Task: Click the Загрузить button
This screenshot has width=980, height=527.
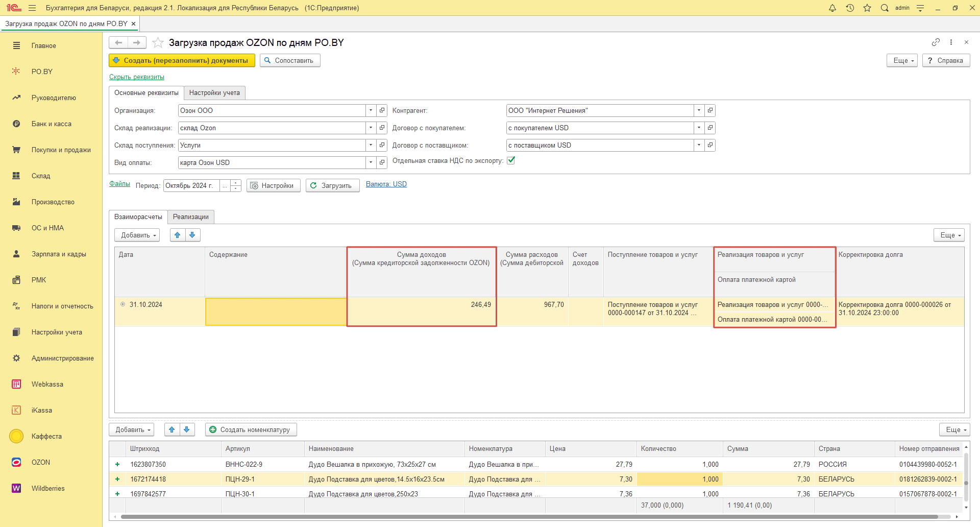Action: pos(333,185)
